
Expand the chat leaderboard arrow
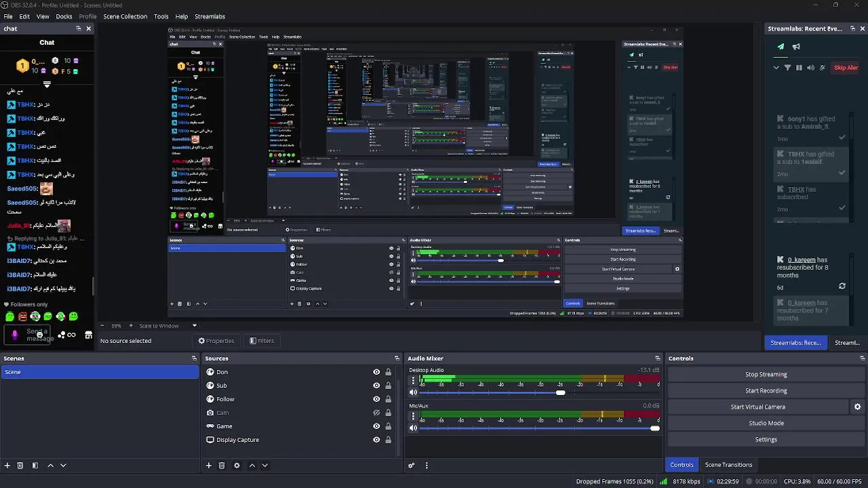click(47, 85)
